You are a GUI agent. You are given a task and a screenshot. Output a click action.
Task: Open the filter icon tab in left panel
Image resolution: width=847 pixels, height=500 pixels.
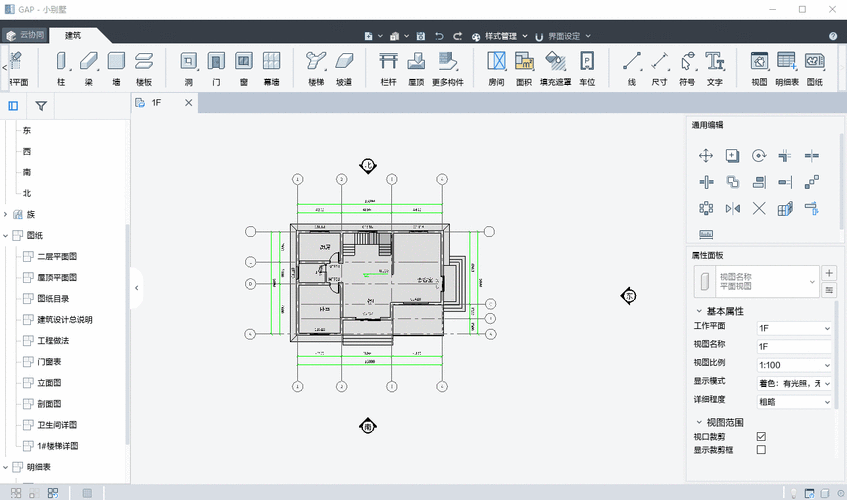click(x=41, y=105)
